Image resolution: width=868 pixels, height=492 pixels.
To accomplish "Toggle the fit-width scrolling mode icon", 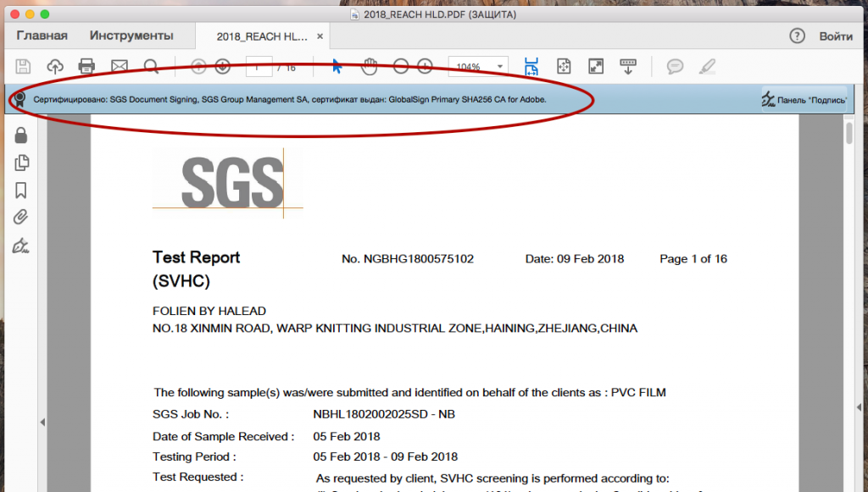I will pos(531,66).
